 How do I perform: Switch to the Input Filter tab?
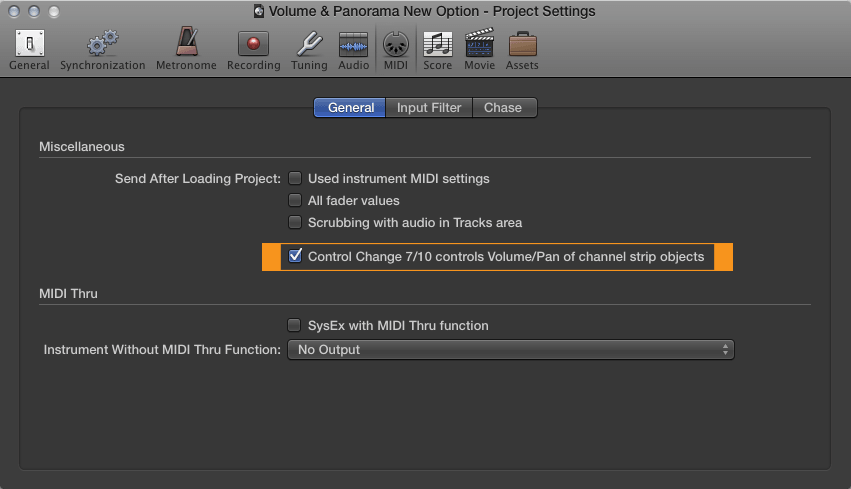pos(429,107)
